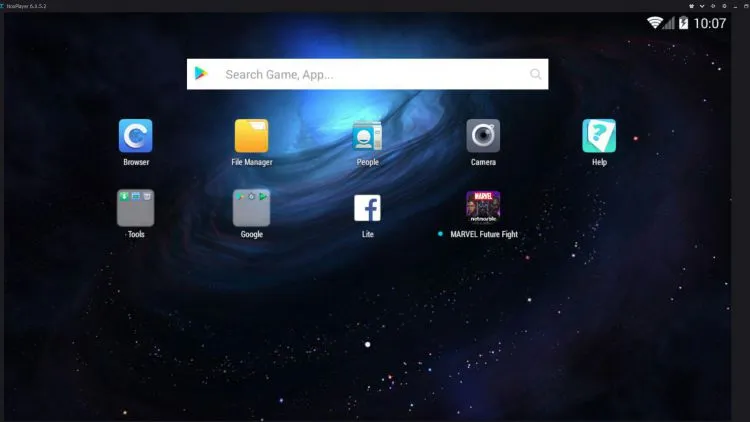750x422 pixels.
Task: Click the cellular signal strength icon
Action: [x=669, y=23]
